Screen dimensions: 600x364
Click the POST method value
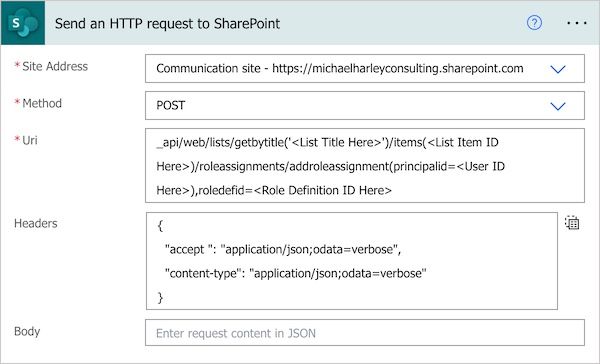tap(171, 105)
